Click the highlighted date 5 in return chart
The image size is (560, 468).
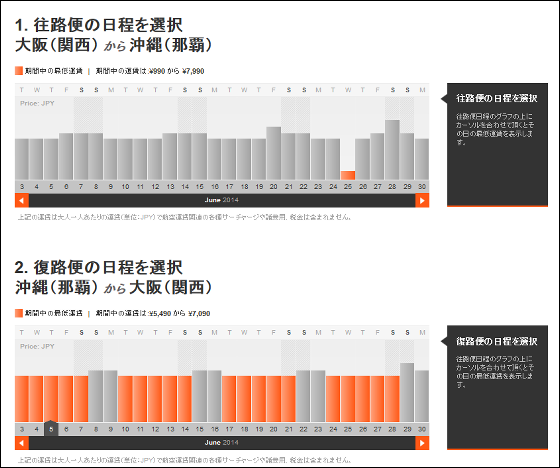pyautogui.click(x=51, y=429)
